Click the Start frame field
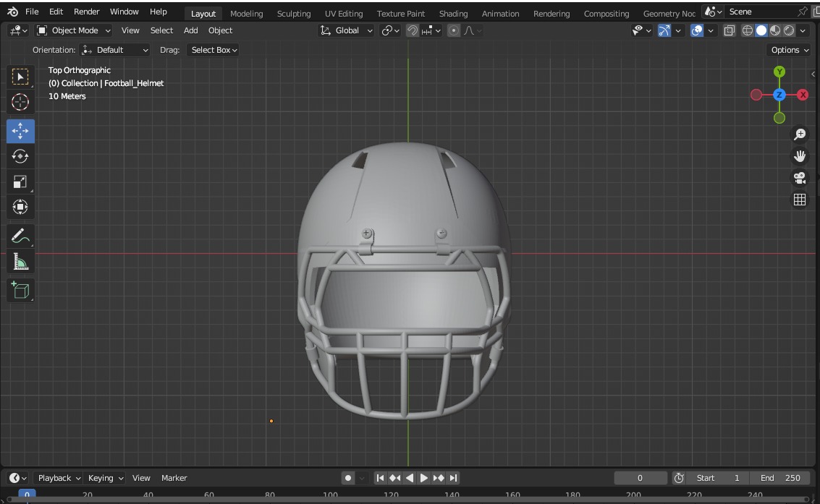This screenshot has height=504, width=820. (717, 478)
